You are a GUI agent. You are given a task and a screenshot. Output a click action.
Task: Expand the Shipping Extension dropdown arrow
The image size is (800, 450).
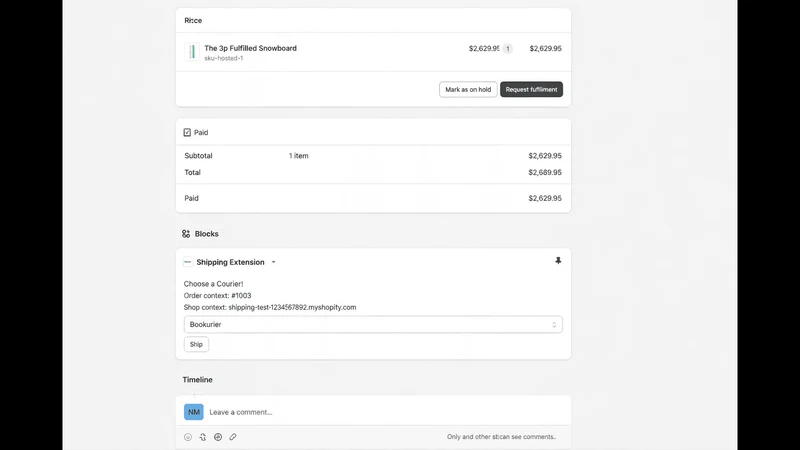[273, 262]
